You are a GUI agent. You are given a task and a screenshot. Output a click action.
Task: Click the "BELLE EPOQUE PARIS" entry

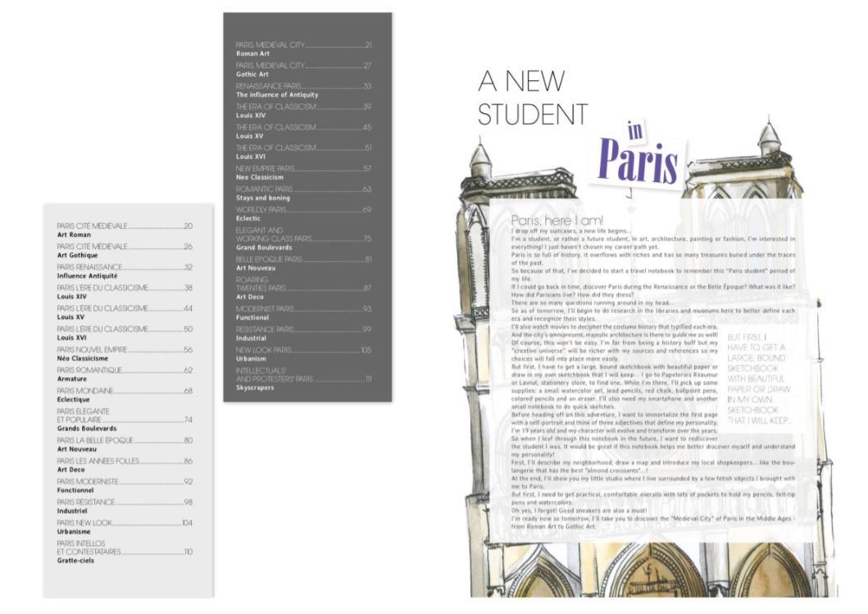(304, 259)
